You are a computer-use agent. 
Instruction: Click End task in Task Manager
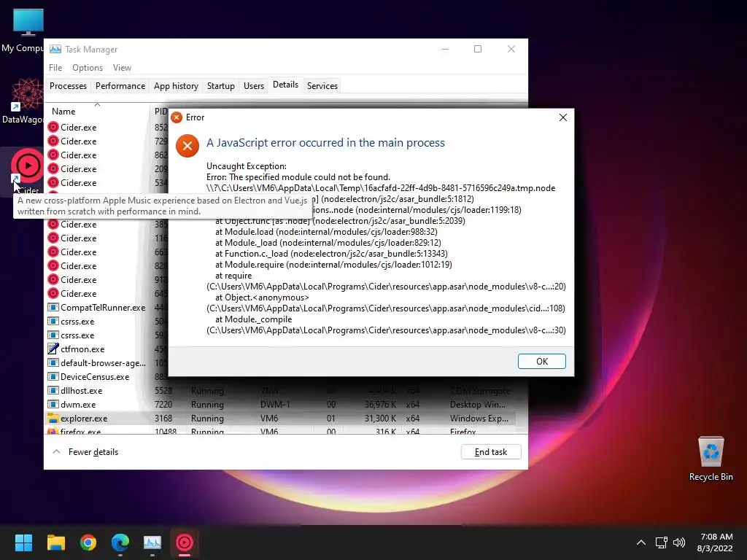(x=491, y=452)
